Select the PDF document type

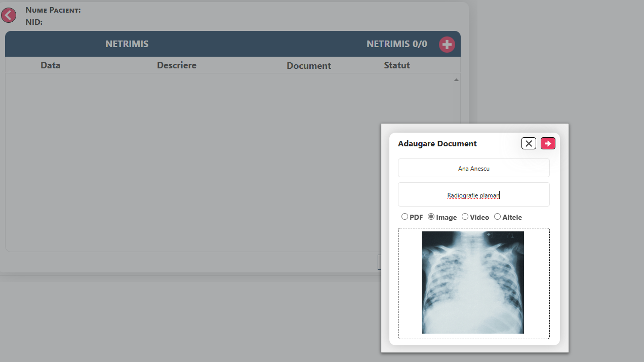pyautogui.click(x=405, y=216)
